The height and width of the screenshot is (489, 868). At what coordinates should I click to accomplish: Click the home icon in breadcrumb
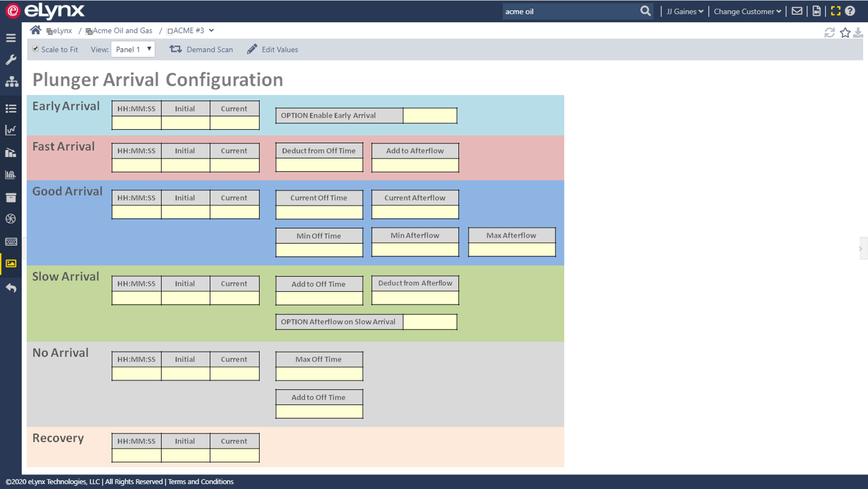(x=35, y=30)
